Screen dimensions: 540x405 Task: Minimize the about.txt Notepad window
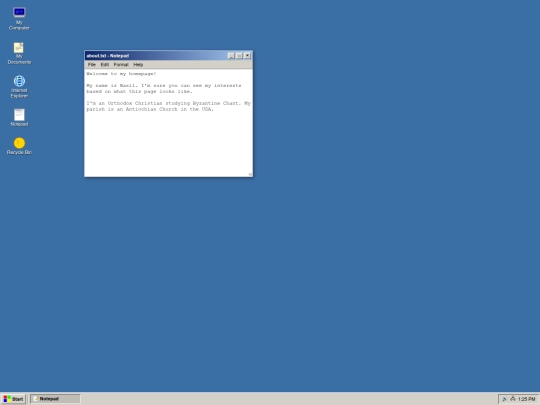tap(231, 56)
